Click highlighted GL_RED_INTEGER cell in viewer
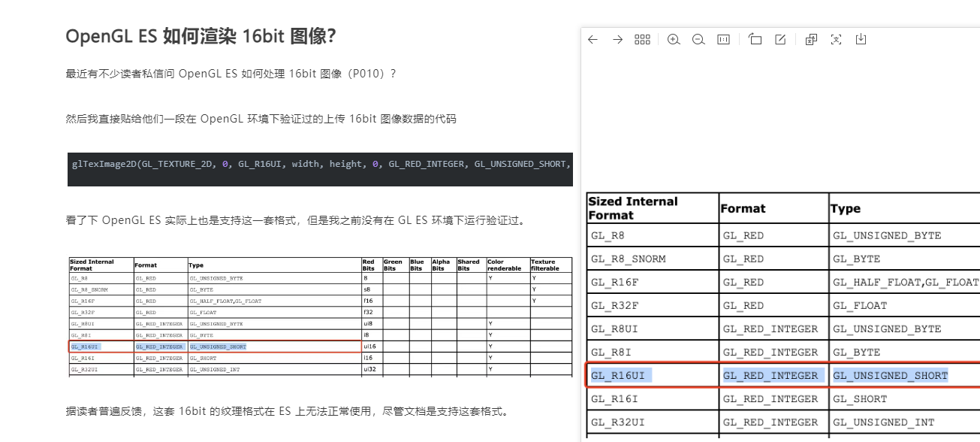 tap(774, 375)
